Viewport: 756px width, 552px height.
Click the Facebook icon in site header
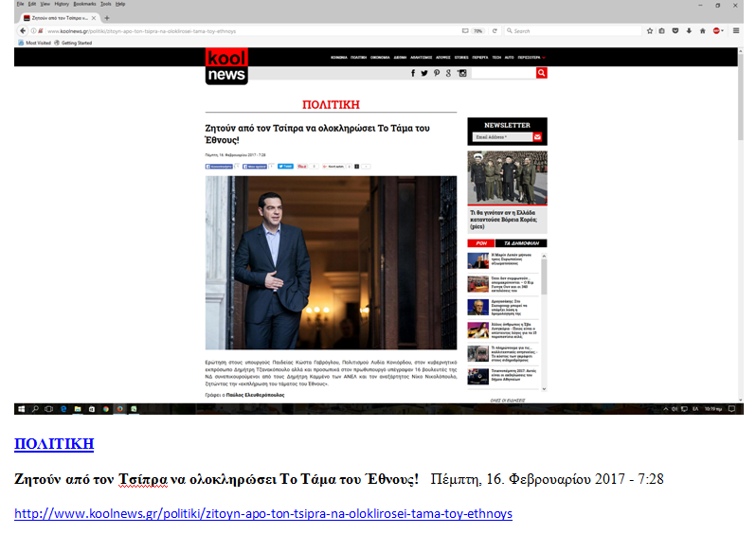413,73
